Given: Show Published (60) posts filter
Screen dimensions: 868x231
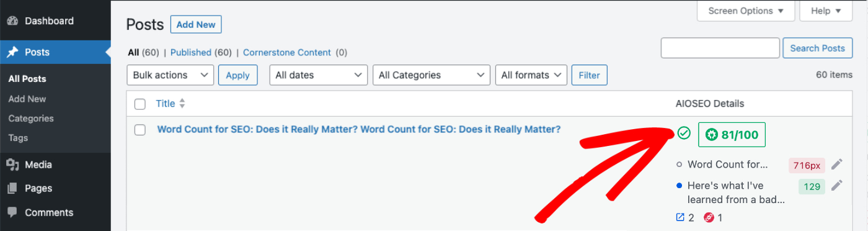Looking at the screenshot, I should (201, 53).
